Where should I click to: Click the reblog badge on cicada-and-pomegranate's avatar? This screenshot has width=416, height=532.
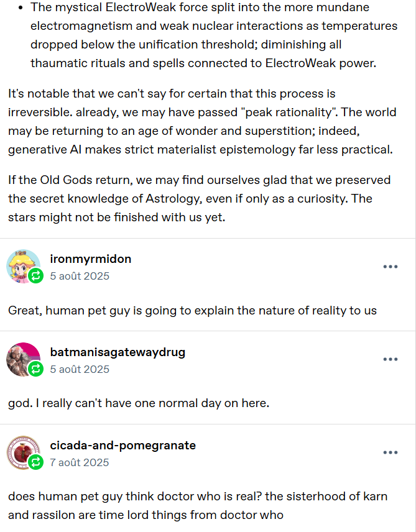coord(36,462)
